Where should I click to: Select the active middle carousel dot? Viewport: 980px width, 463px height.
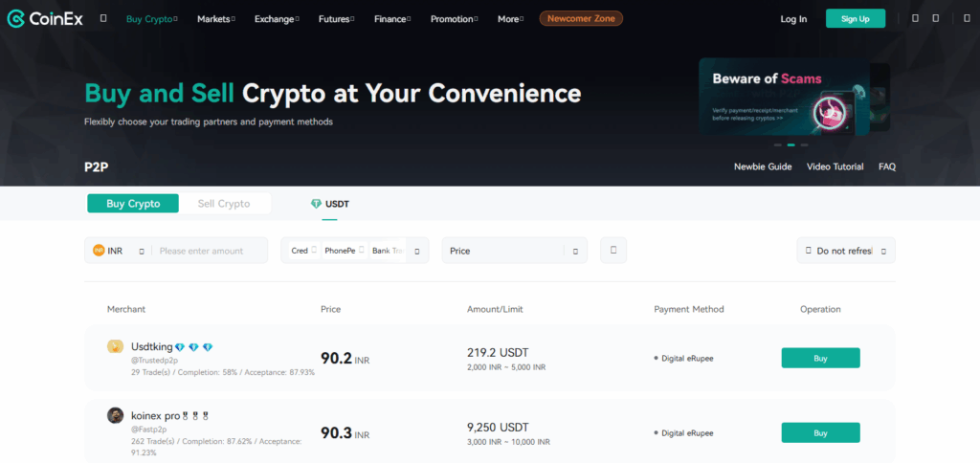coord(791,145)
